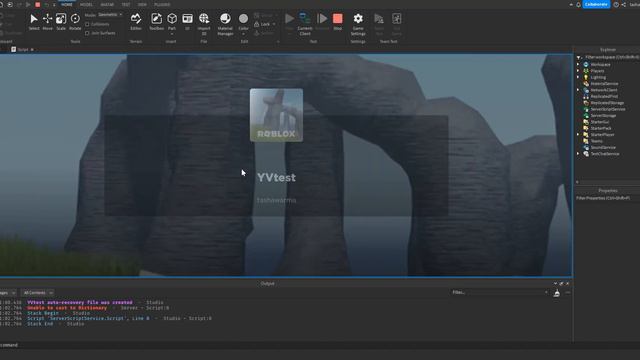Activate the Scale tool

(x=61, y=22)
